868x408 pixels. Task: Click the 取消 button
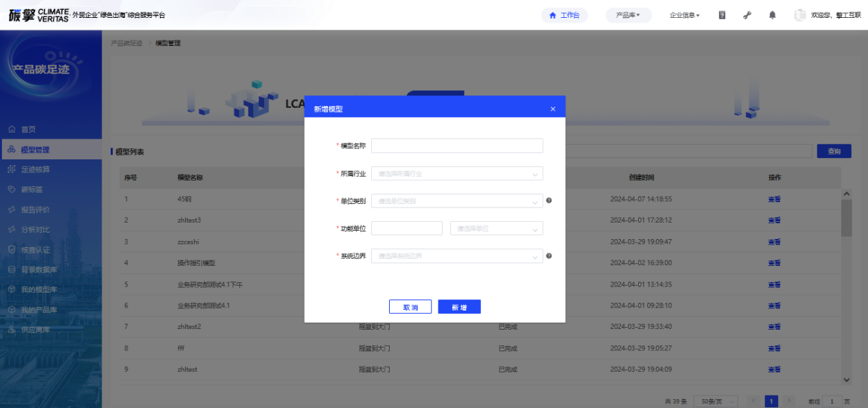pos(410,307)
